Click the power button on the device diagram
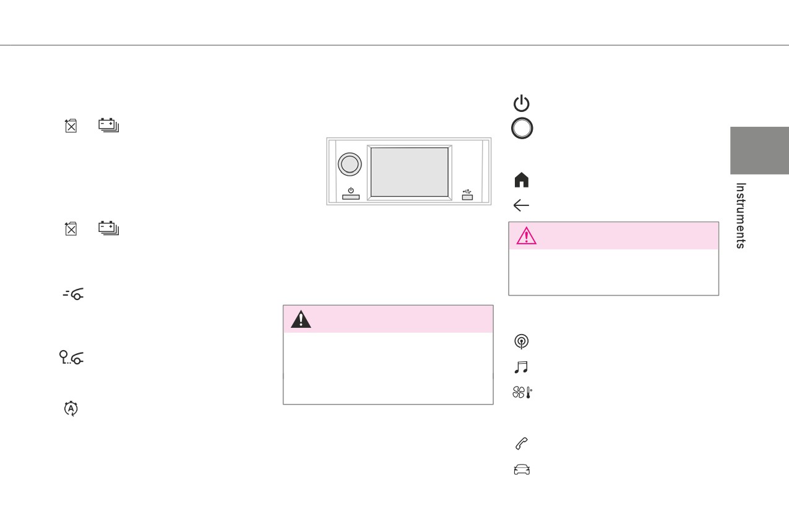Viewport: 789px width, 532px height. coord(351,194)
